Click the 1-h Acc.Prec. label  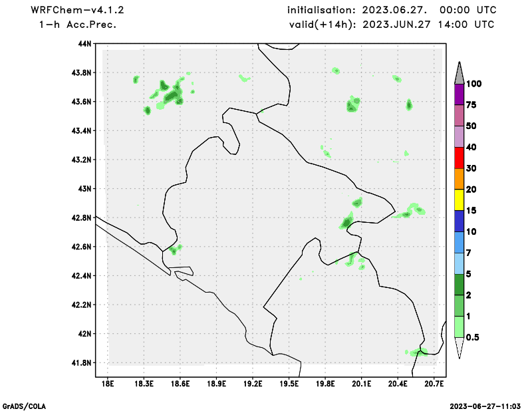click(78, 25)
